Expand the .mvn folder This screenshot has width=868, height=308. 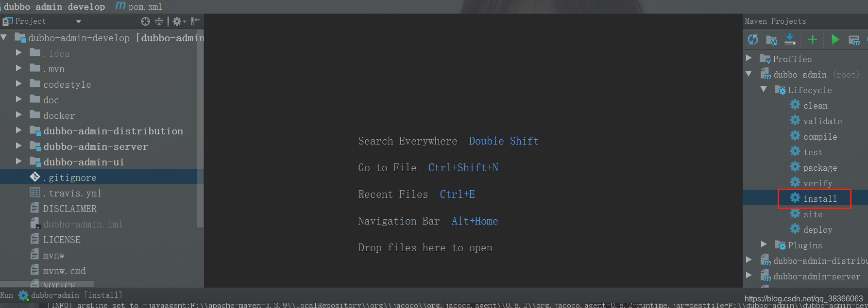point(18,68)
